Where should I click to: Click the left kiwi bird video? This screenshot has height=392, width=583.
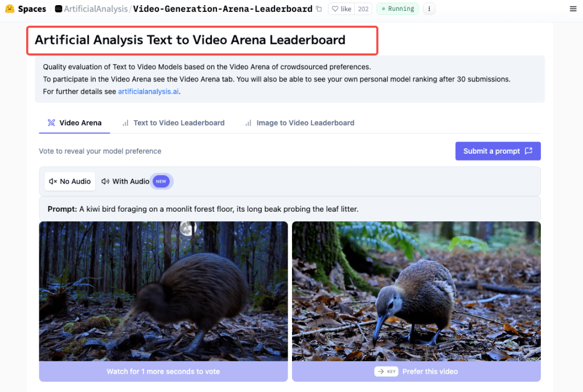coord(163,291)
